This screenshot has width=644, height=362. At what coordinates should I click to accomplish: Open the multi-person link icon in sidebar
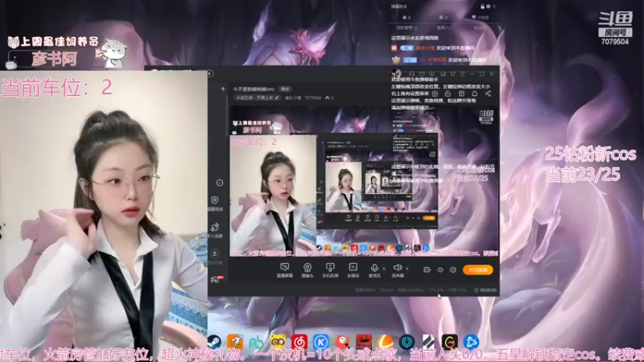(215, 228)
